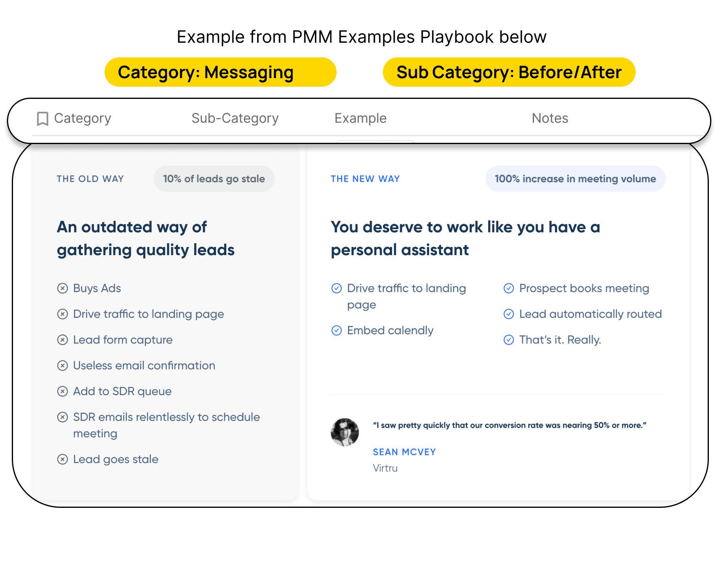Click the check icon by Lead automatically routed
Image resolution: width=728 pixels, height=564 pixels.
(509, 314)
